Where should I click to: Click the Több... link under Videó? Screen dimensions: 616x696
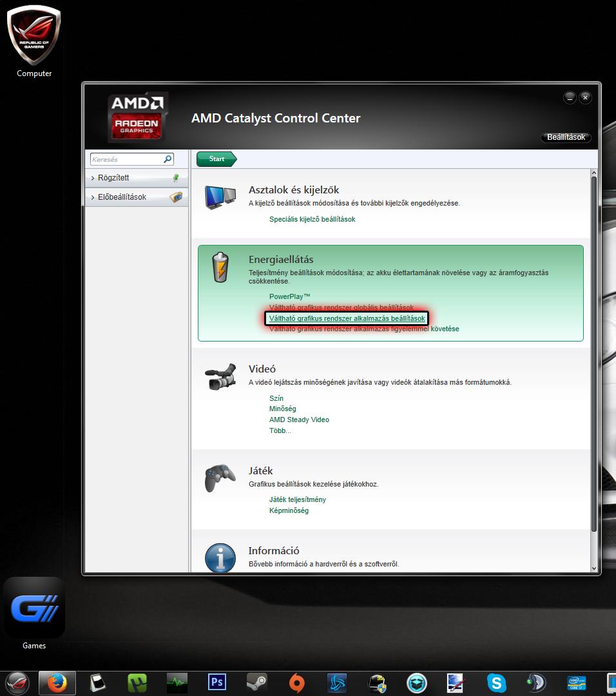[x=280, y=430]
